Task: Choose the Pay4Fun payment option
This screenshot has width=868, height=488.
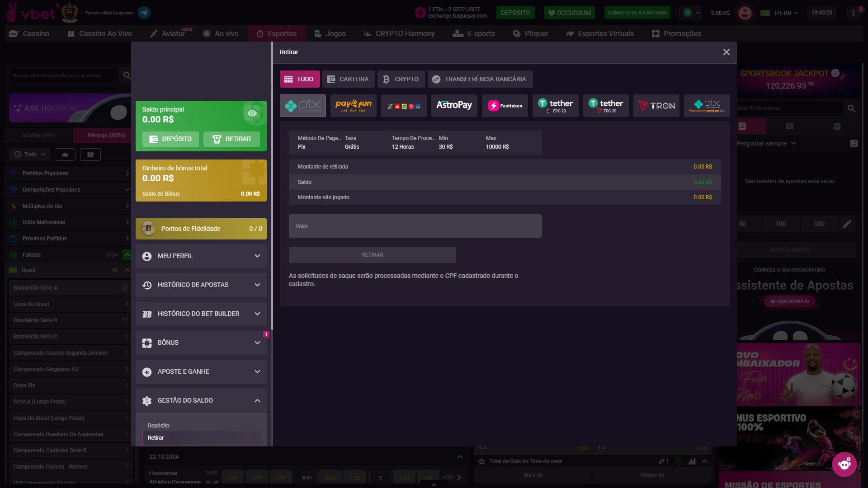Action: pyautogui.click(x=353, y=106)
